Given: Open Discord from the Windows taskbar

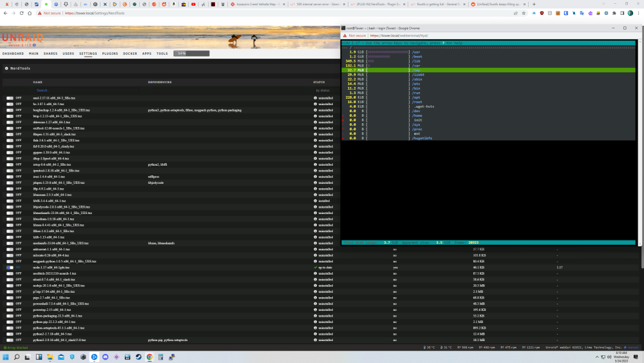Looking at the screenshot, I should 106,357.
